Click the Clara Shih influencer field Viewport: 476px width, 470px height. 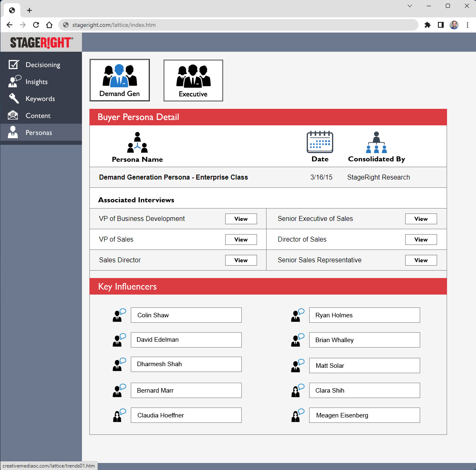click(365, 390)
